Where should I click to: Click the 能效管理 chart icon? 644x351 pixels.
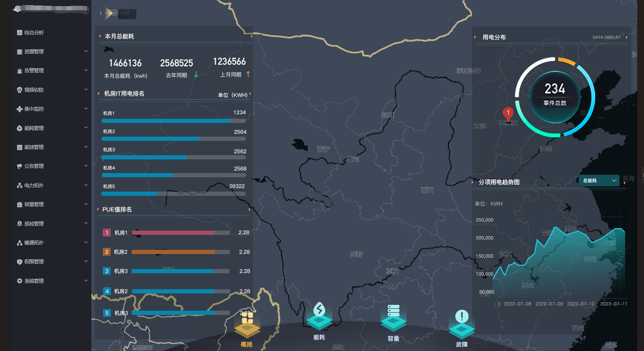click(x=19, y=147)
